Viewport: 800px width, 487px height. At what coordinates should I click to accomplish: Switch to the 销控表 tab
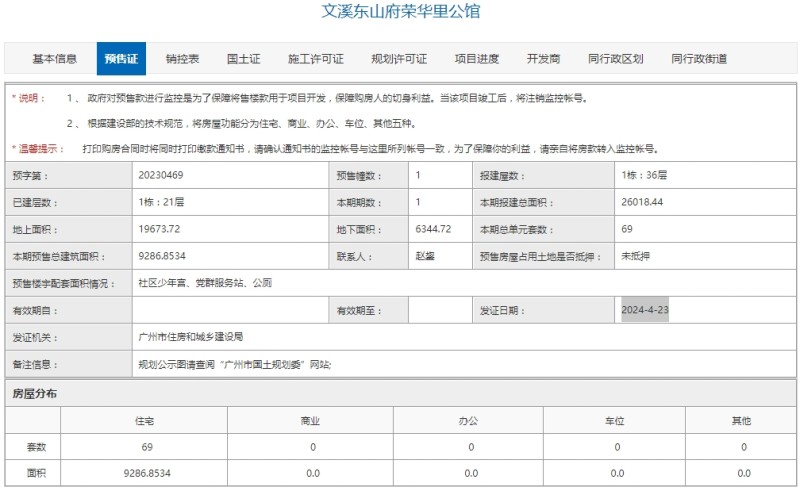[x=182, y=59]
